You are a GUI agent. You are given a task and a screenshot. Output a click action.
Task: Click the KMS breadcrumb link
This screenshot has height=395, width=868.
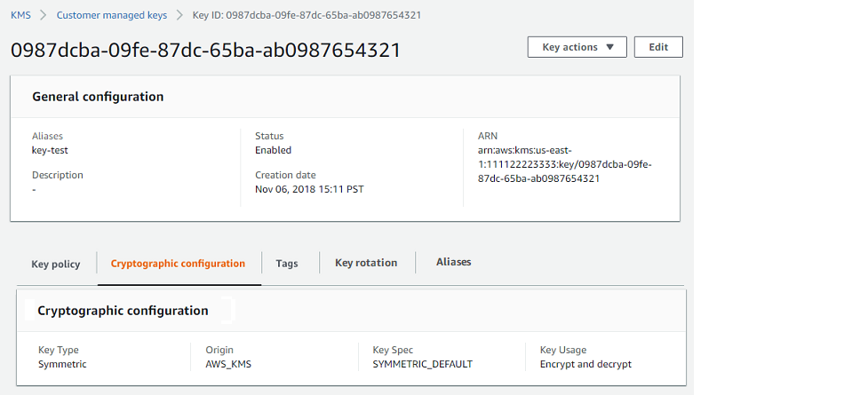[x=20, y=15]
